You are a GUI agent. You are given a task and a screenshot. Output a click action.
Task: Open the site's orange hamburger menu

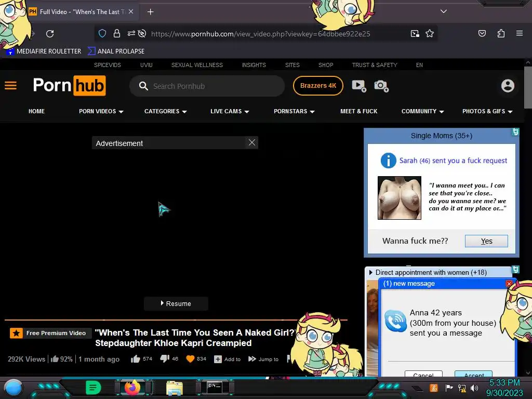coord(10,86)
